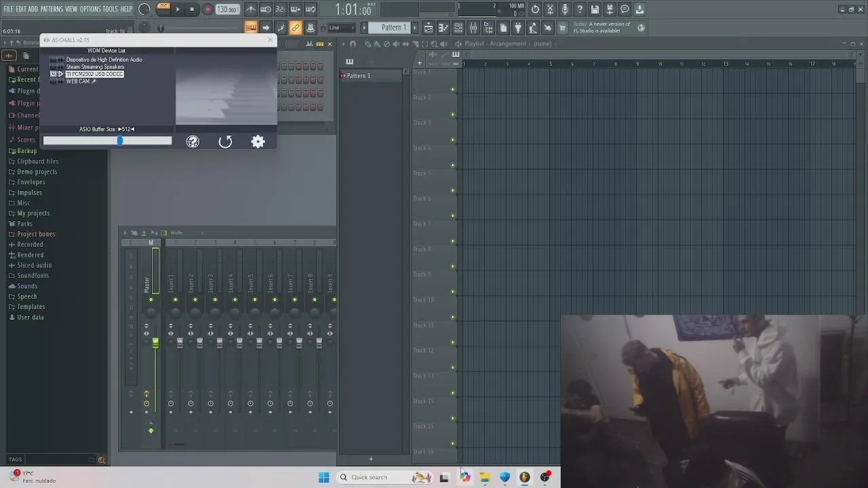Click the ASIO buffer size slider
The image size is (868, 488).
click(107, 141)
